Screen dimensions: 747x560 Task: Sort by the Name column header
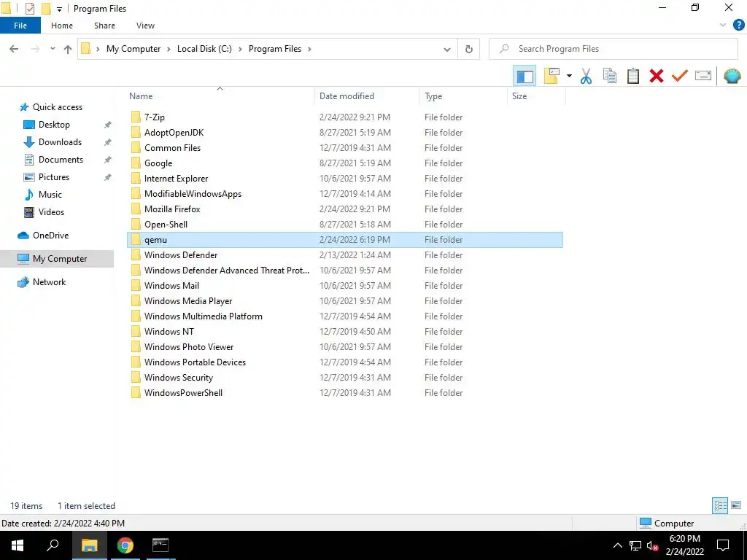220,96
